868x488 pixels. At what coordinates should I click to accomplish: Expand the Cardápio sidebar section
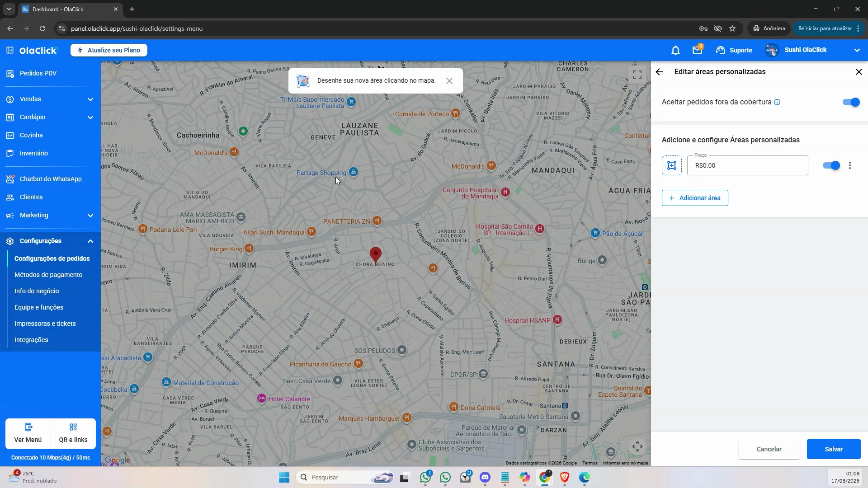(50, 117)
